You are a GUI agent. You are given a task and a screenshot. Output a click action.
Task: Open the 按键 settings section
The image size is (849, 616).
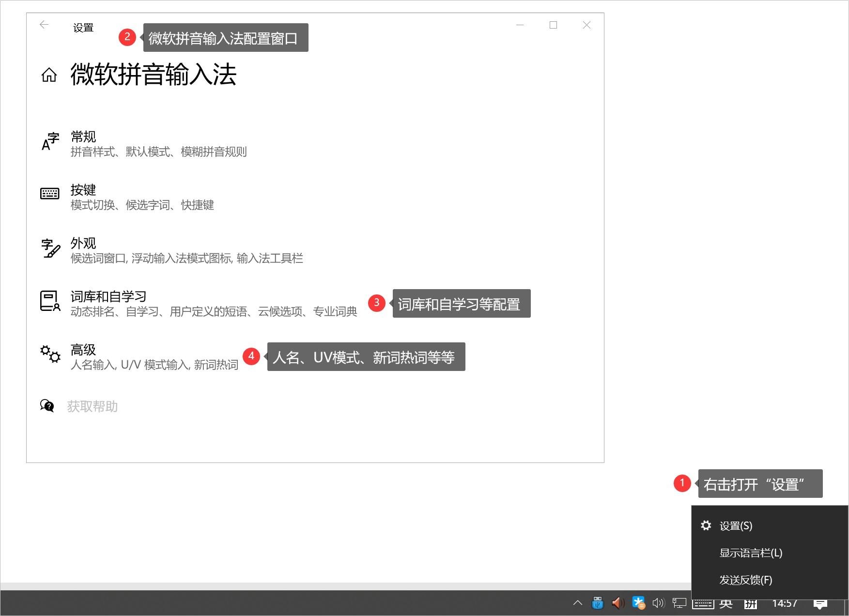(x=83, y=190)
